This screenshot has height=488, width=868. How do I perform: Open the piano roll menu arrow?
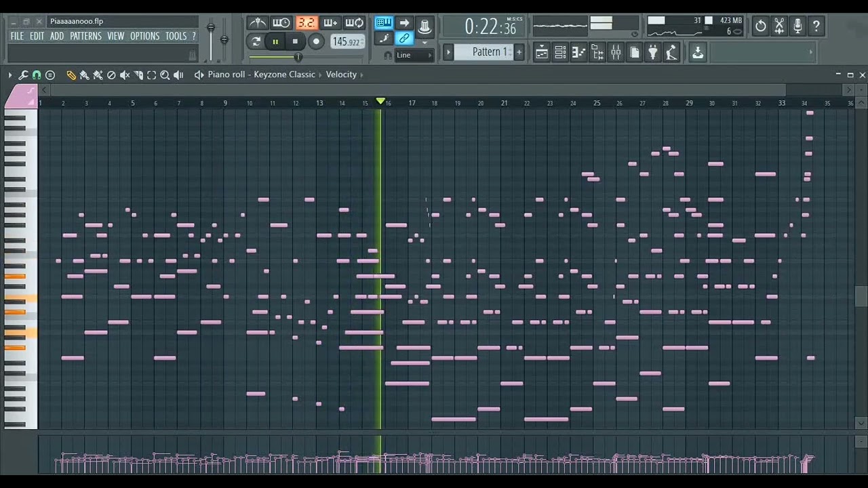point(9,75)
